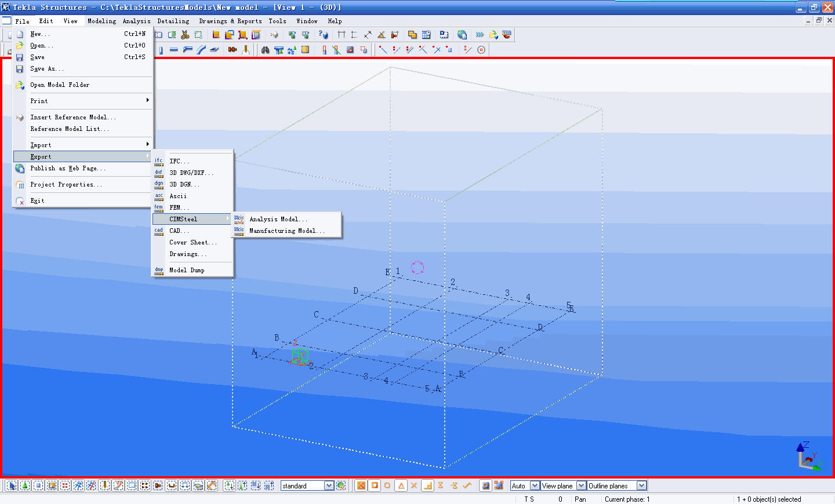Image resolution: width=835 pixels, height=504 pixels.
Task: Open the Auto snap depth dropdown
Action: (535, 485)
